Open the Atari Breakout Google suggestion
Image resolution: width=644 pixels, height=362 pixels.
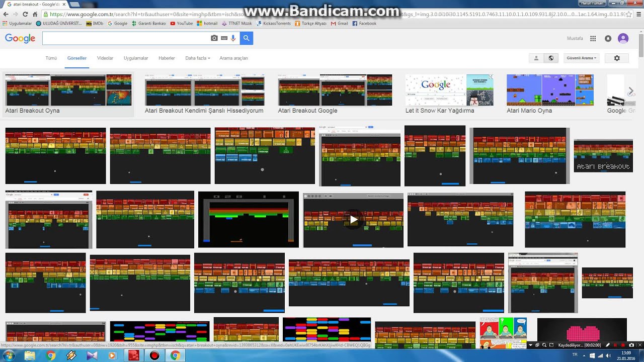tap(335, 95)
